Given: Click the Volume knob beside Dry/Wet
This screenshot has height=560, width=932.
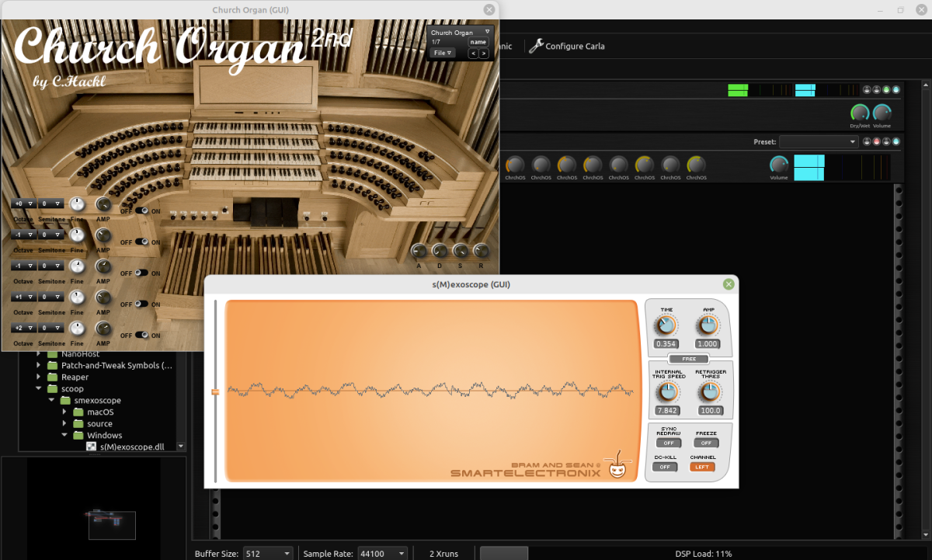Looking at the screenshot, I should click(882, 113).
